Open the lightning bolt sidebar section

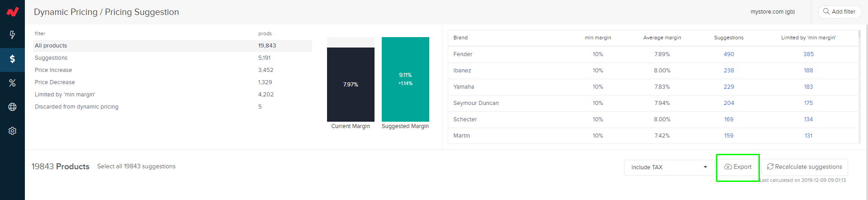click(12, 35)
